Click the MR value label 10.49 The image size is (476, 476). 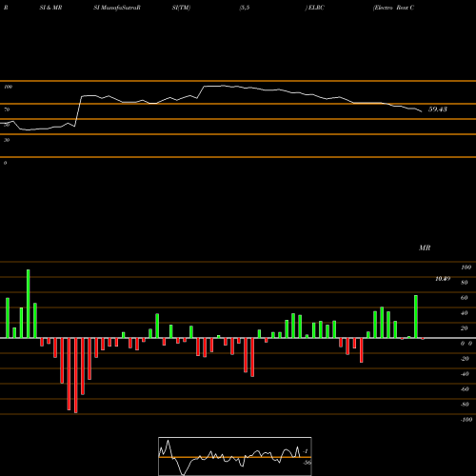point(443,279)
